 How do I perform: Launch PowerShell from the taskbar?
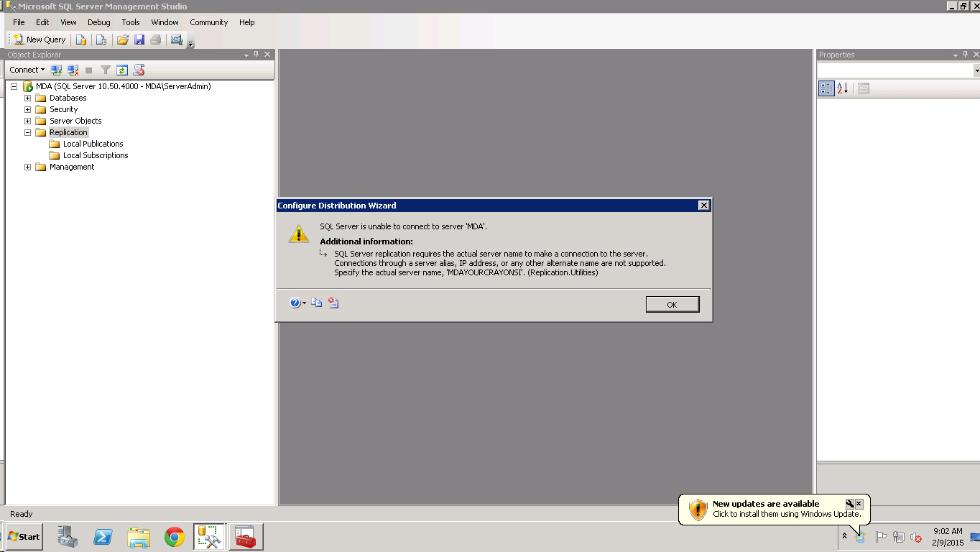click(x=103, y=537)
